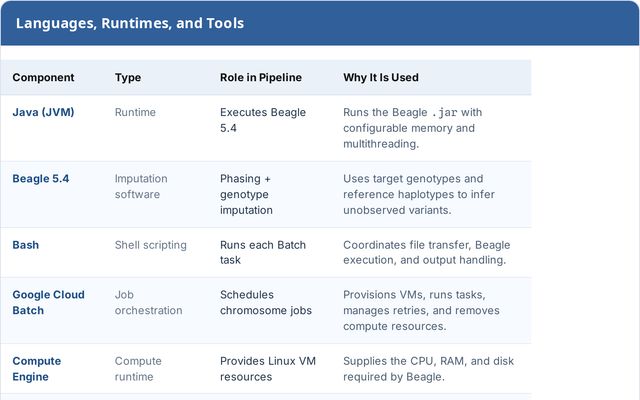Click the Shell scripting type cell
The image size is (640, 400).
151,245
